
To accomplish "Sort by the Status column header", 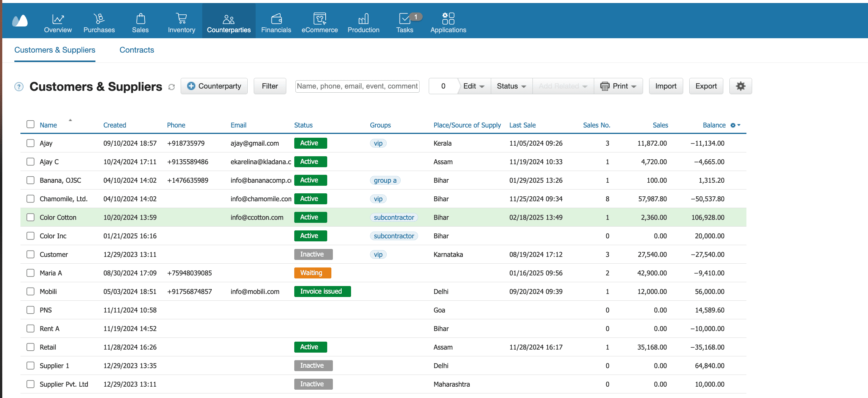I will 303,125.
